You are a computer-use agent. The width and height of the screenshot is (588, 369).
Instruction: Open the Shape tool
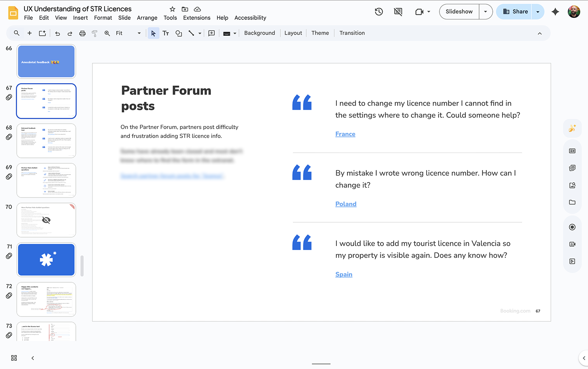pyautogui.click(x=178, y=33)
